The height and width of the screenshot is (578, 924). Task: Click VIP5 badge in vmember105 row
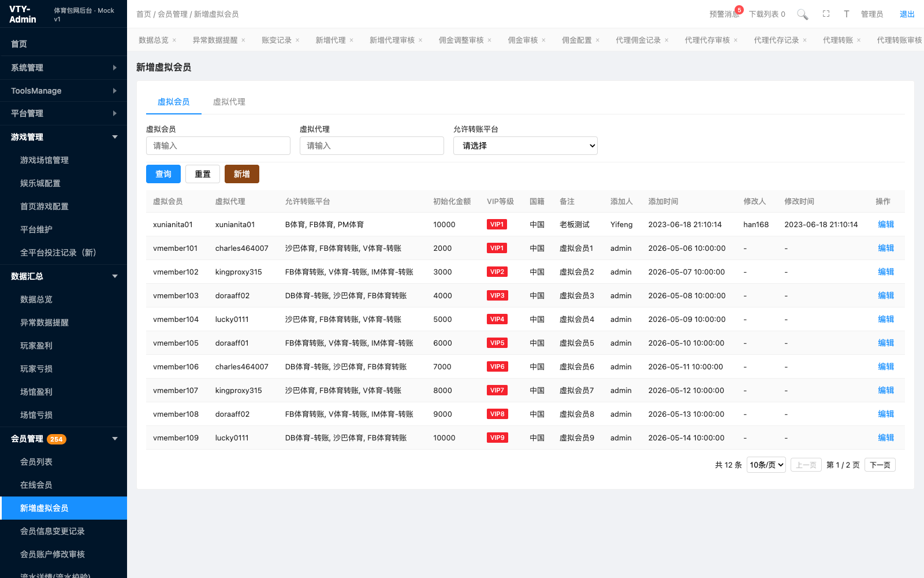[497, 343]
